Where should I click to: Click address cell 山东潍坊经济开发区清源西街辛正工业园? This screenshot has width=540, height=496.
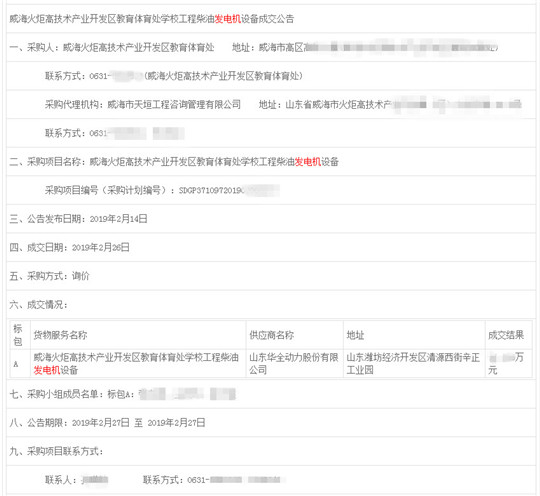point(413,364)
